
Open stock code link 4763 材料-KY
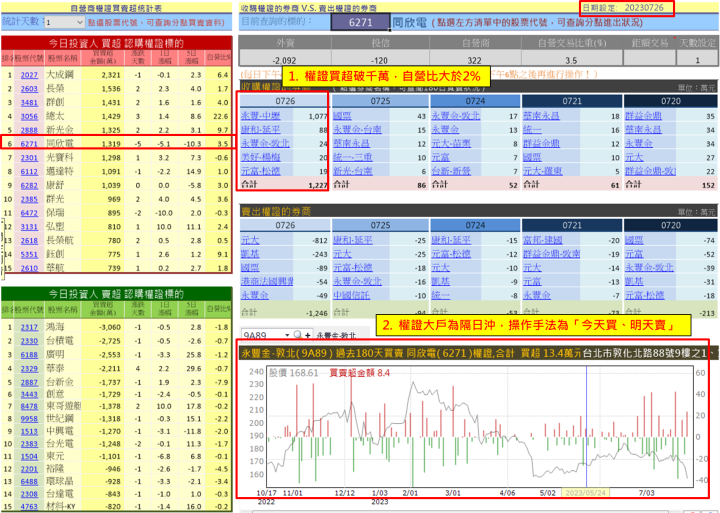pos(29,507)
